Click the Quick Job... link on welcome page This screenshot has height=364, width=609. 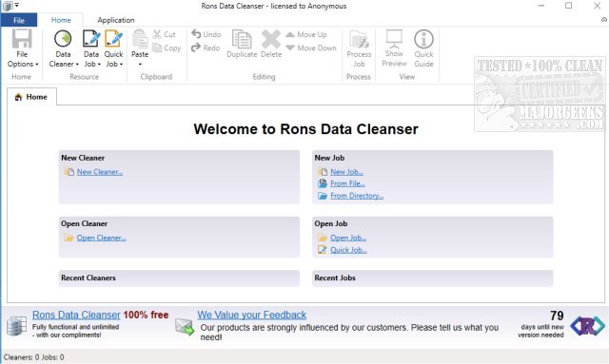(x=348, y=250)
